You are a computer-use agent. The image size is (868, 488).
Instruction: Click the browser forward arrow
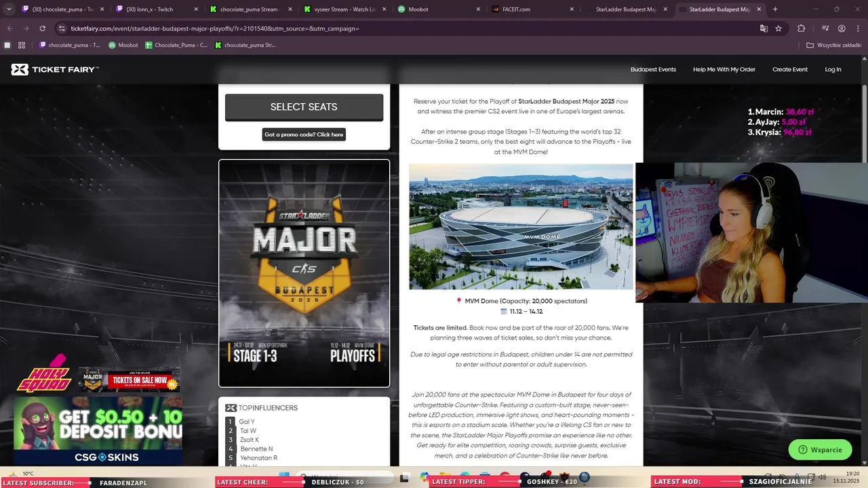click(26, 28)
